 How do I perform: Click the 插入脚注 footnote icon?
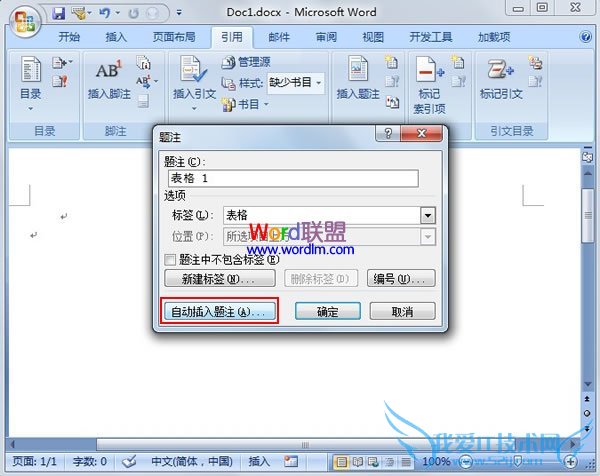coord(109,70)
